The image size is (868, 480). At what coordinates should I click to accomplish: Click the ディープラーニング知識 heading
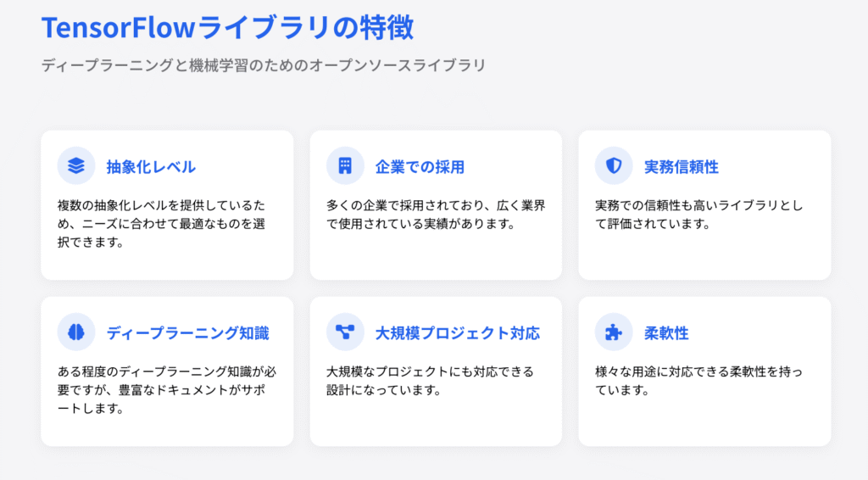point(187,332)
